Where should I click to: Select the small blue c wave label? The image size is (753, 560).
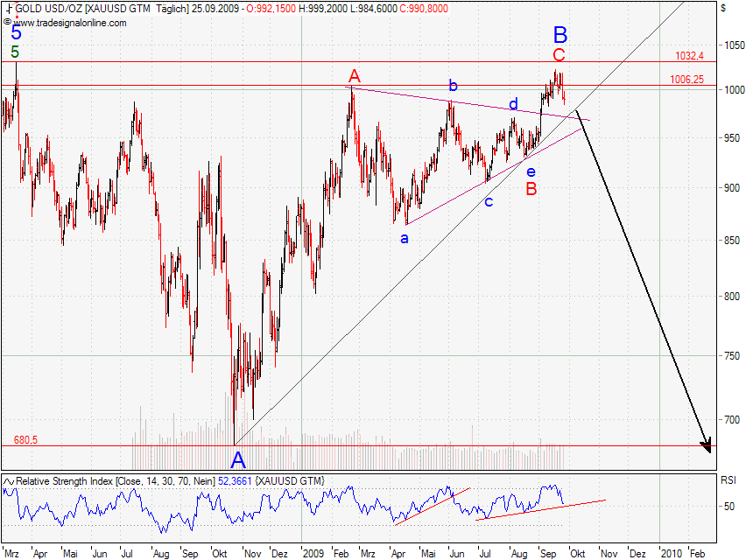(x=489, y=202)
